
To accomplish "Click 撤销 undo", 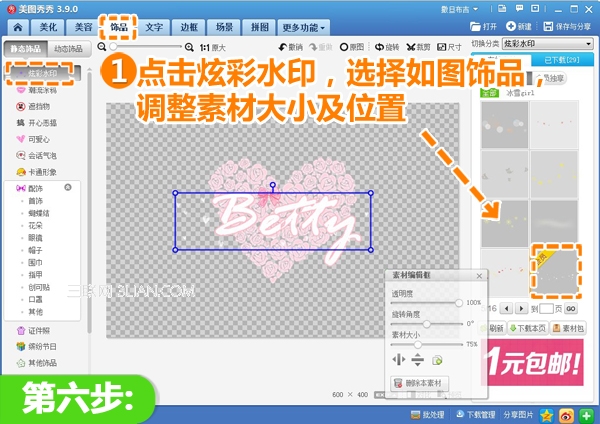I will click(x=290, y=47).
